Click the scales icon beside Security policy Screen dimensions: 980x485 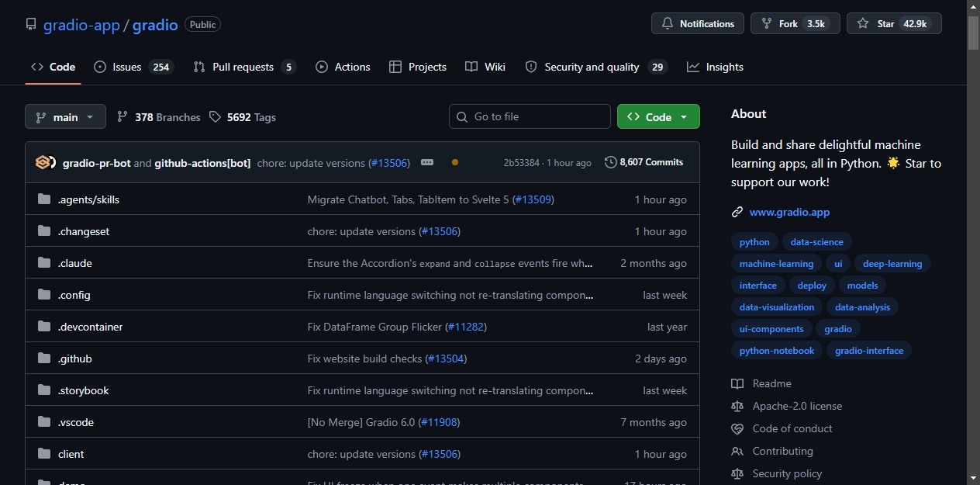tap(737, 473)
